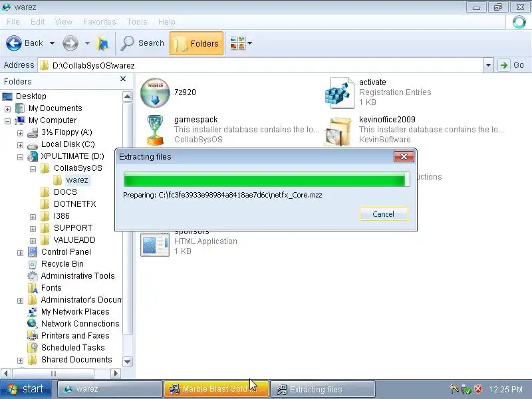Click the Fonts folder icon
This screenshot has width=532, height=399.
coord(33,288)
